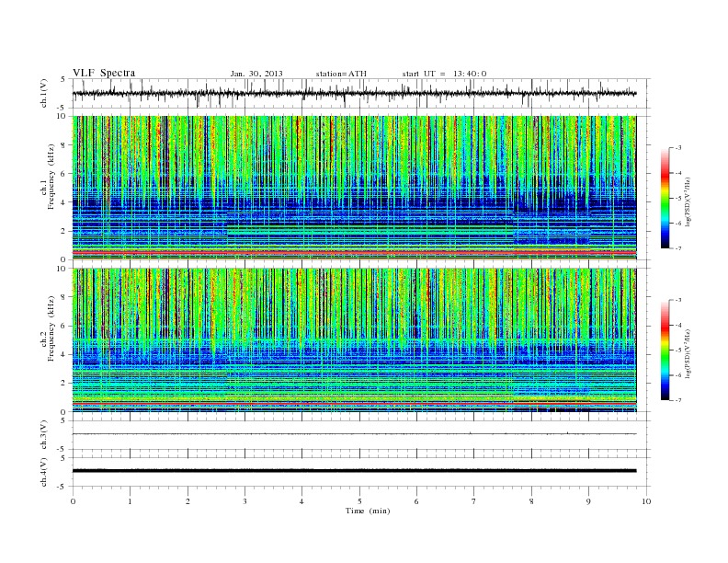Click inside the ch.1 spectrogram panel

pyautogui.click(x=354, y=188)
